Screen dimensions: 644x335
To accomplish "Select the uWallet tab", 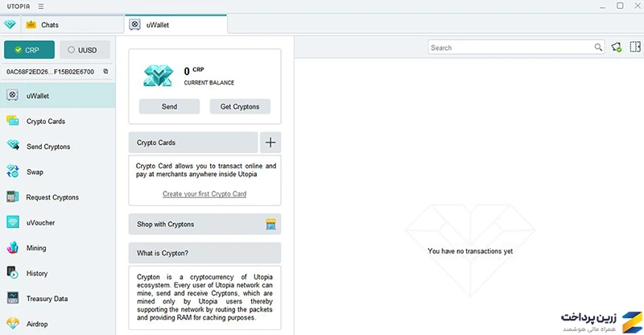I will coord(175,25).
